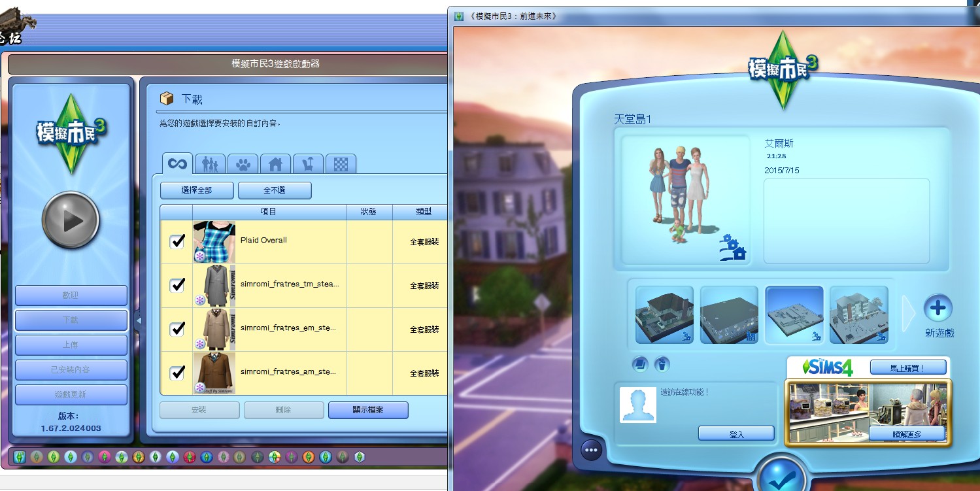Click the family portrait of 艾爾斯 household
980x491 pixels.
[x=684, y=199]
